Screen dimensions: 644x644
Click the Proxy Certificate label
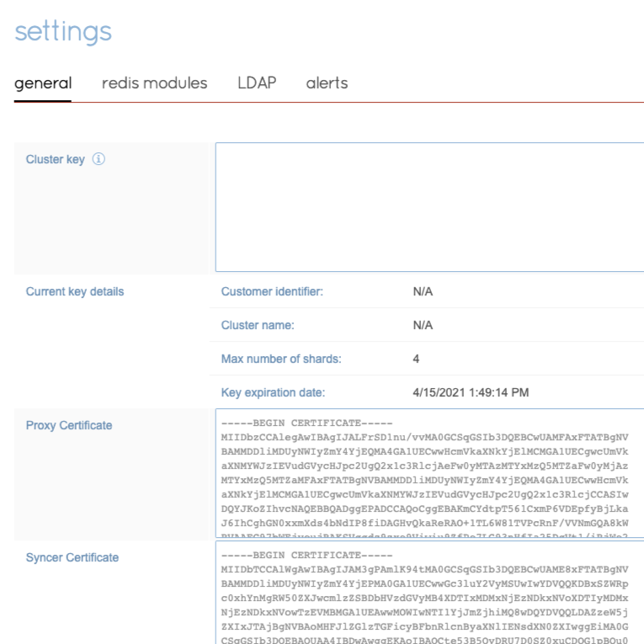69,425
